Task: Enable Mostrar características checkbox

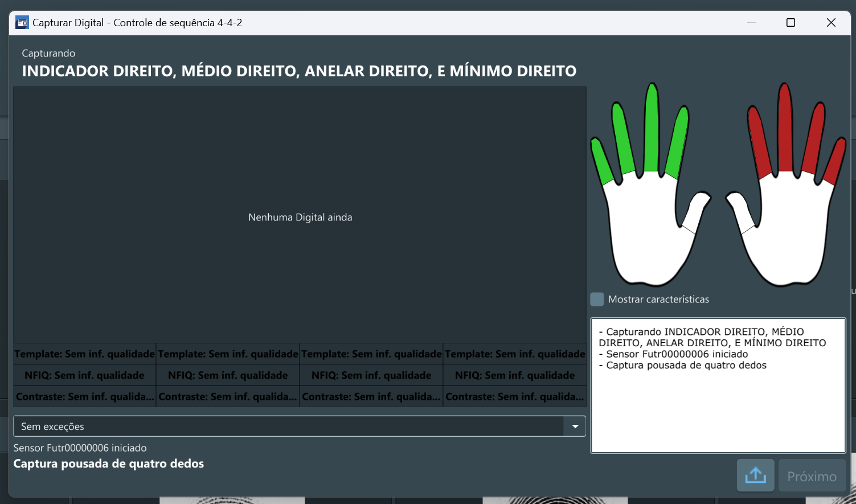Action: 597,300
